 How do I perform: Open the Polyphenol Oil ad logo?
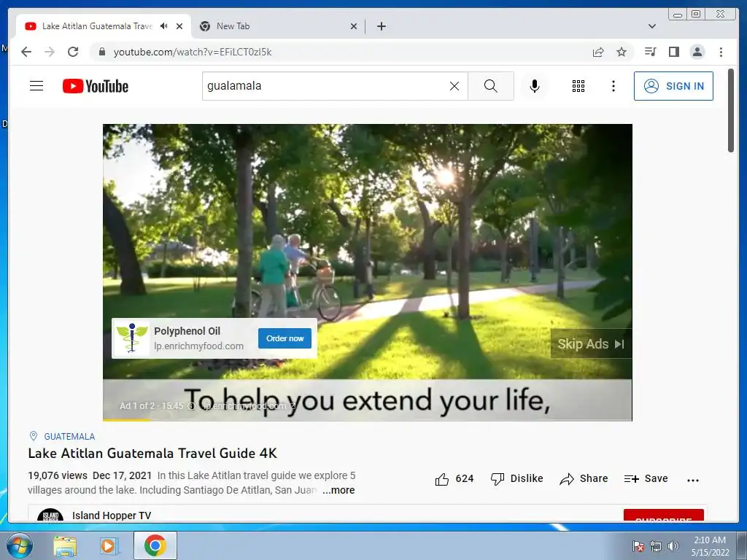pyautogui.click(x=132, y=338)
